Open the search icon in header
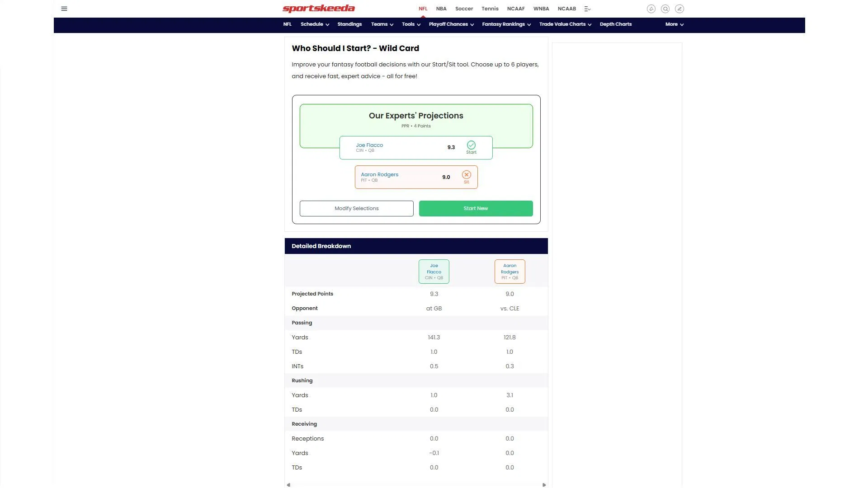Viewport: 868px width, 488px height. (x=665, y=9)
